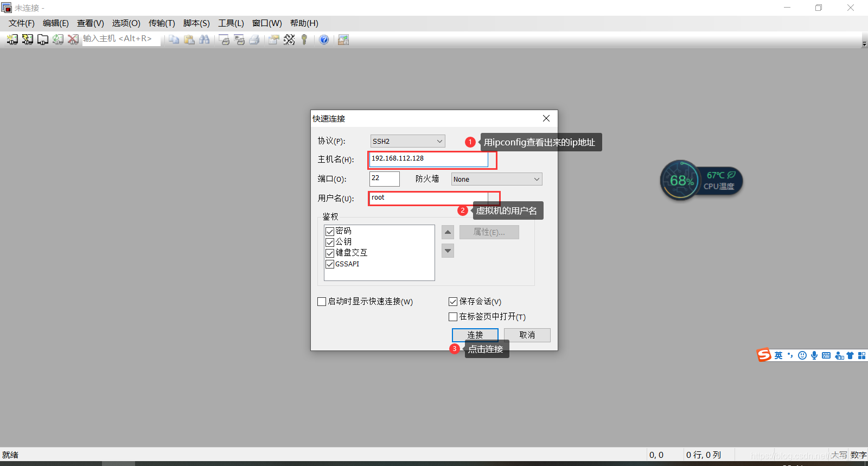The width and height of the screenshot is (868, 466).
Task: Open the Sogou skin (shirt) icon
Action: tap(850, 355)
